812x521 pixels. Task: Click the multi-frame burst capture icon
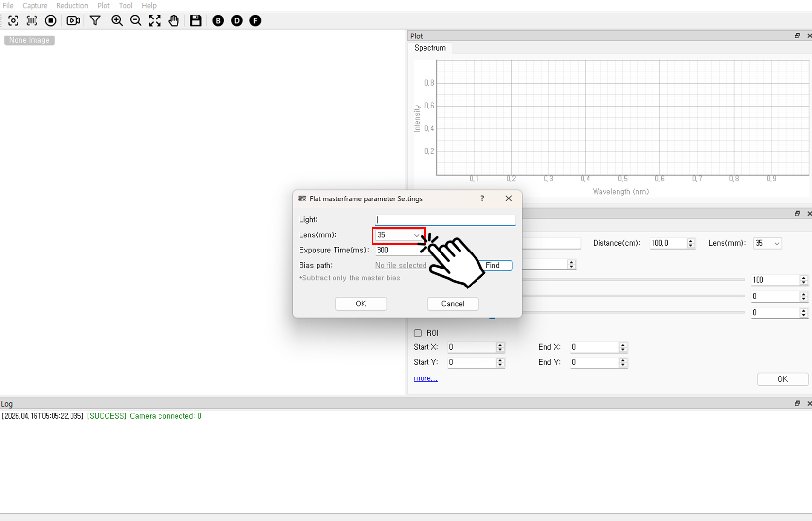pos(32,20)
